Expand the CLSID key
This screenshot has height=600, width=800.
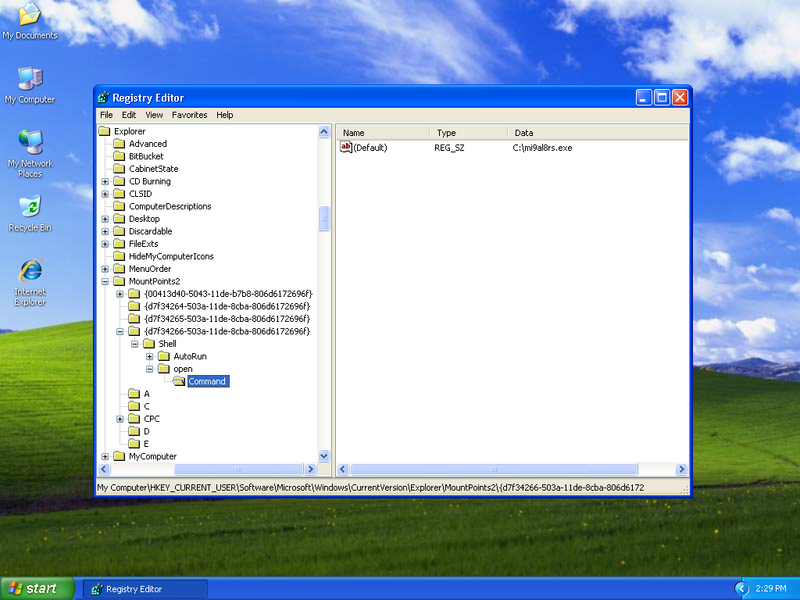tap(105, 194)
